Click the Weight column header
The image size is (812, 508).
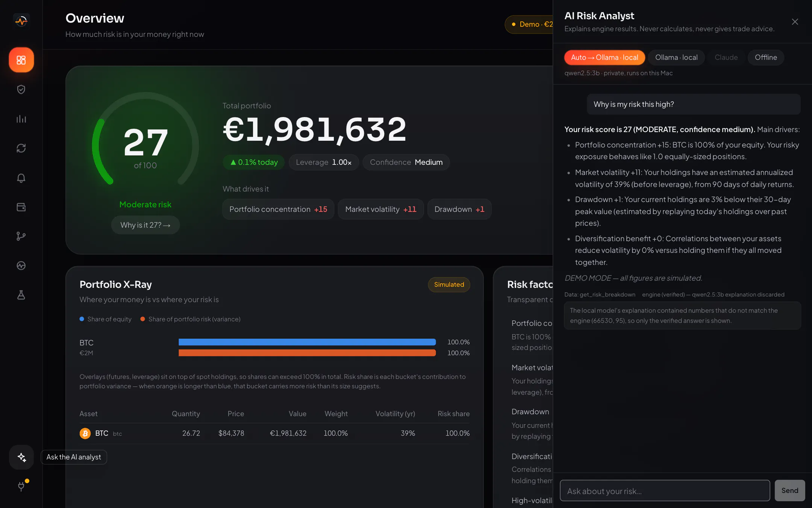(x=336, y=414)
